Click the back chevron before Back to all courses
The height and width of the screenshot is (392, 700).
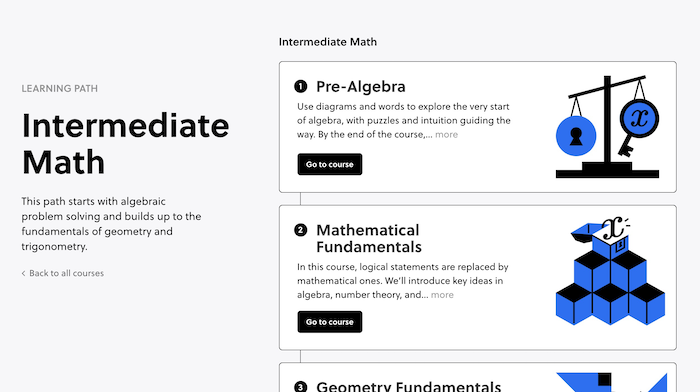click(23, 273)
